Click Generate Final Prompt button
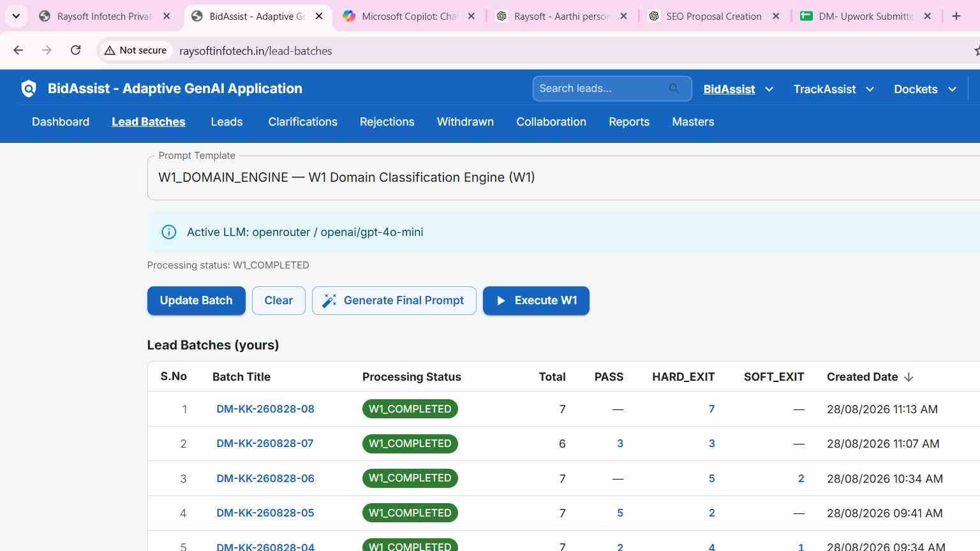The width and height of the screenshot is (980, 551). 394,300
